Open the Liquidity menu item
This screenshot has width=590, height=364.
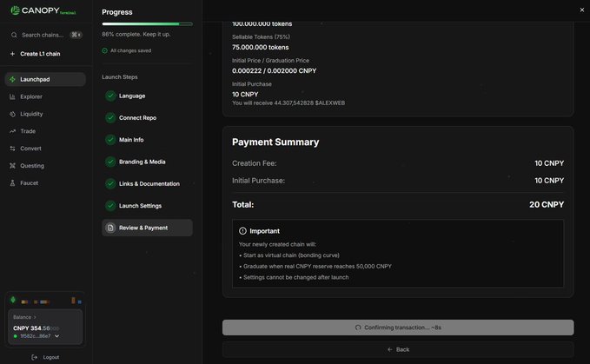click(x=45, y=114)
